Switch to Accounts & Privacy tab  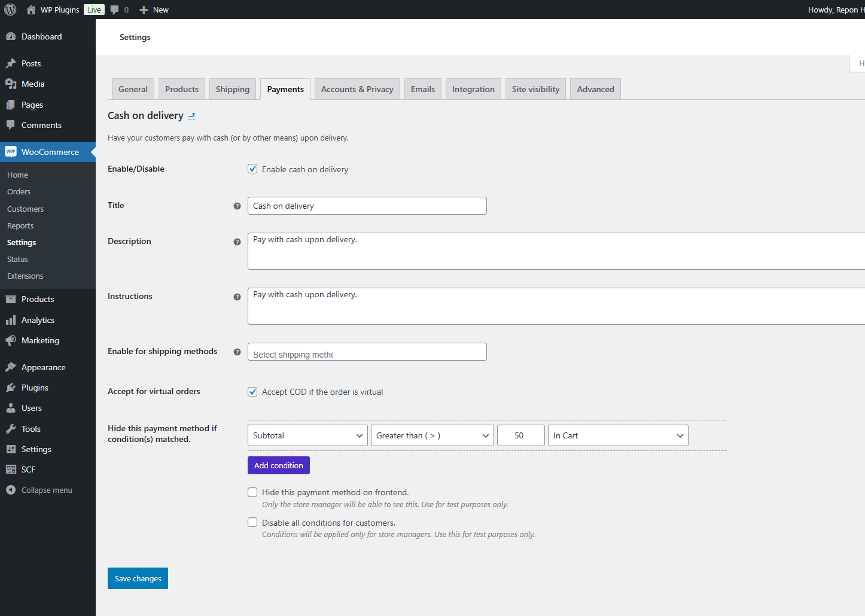click(x=357, y=89)
